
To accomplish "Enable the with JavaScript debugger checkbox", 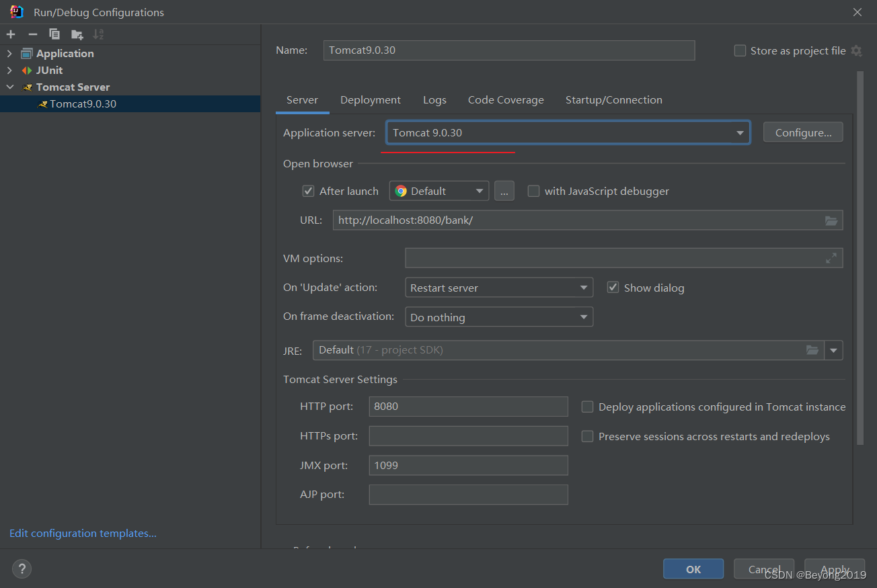I will point(533,191).
